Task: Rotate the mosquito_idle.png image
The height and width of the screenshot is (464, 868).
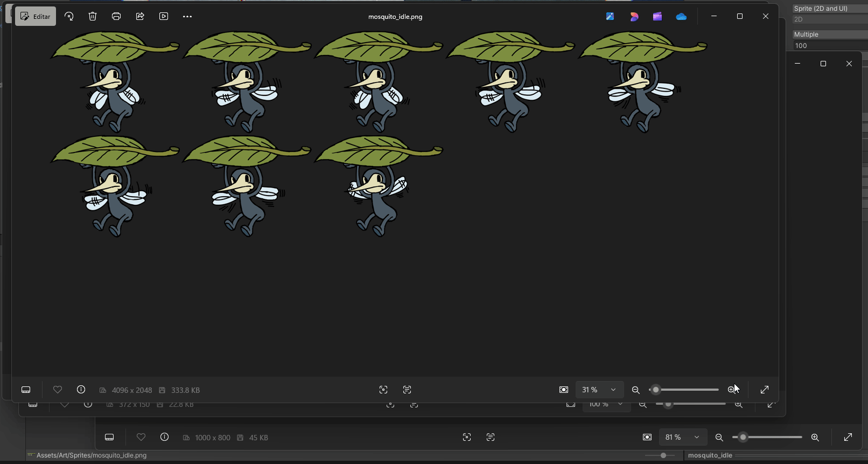Action: point(69,16)
